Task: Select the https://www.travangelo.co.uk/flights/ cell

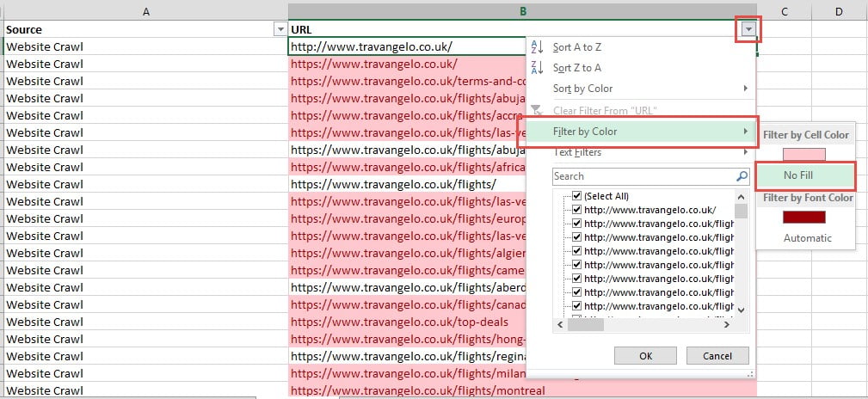Action: (x=408, y=184)
